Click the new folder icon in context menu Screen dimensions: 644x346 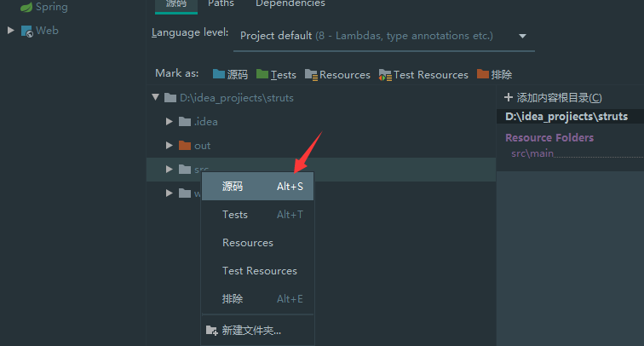click(x=212, y=331)
